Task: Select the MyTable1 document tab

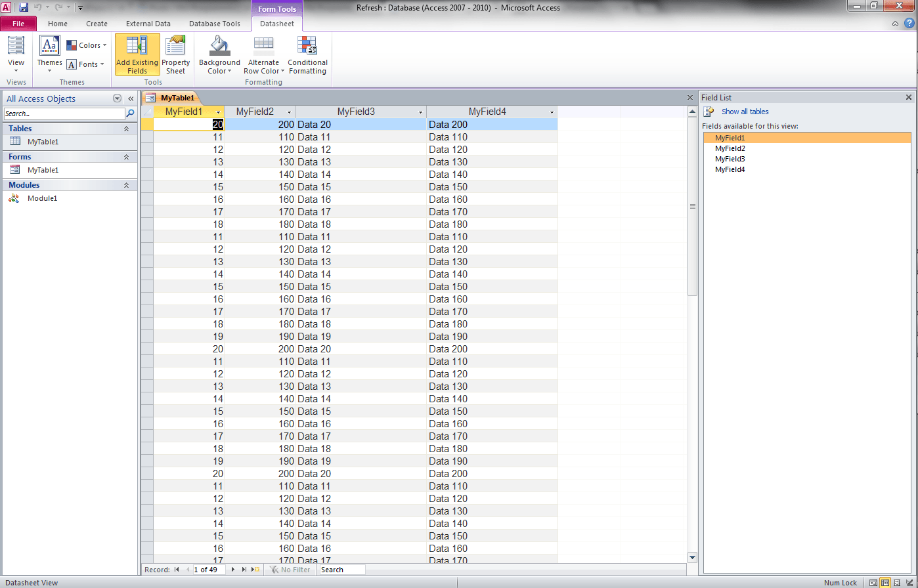Action: (171, 98)
